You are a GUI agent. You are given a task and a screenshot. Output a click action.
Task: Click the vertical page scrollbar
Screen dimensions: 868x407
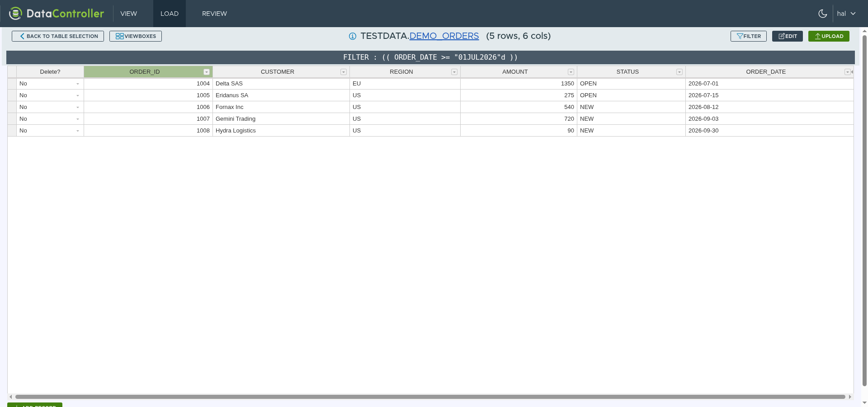point(864,210)
